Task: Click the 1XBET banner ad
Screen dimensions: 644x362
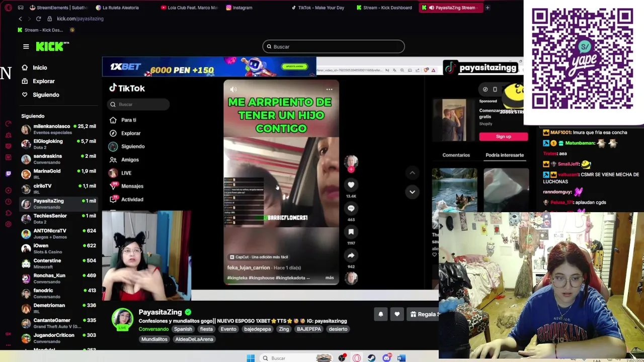Action: pyautogui.click(x=209, y=66)
